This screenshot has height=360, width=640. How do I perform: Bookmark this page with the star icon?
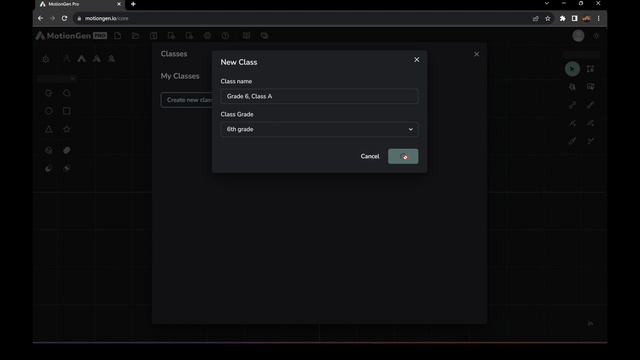[548, 18]
